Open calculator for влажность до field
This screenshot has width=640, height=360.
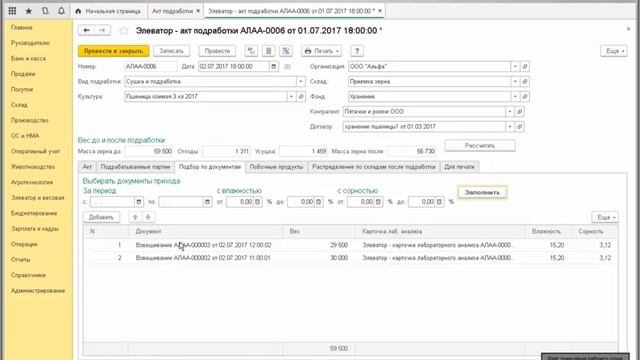(x=318, y=202)
